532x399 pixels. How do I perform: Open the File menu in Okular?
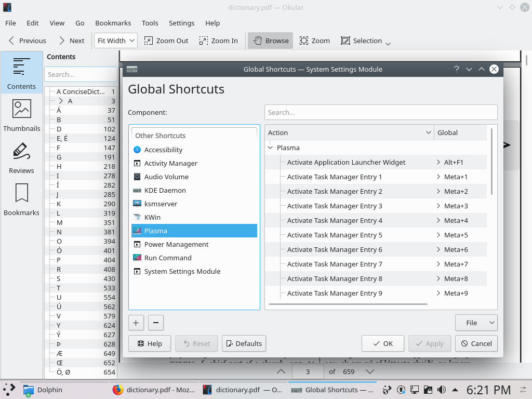coord(10,23)
